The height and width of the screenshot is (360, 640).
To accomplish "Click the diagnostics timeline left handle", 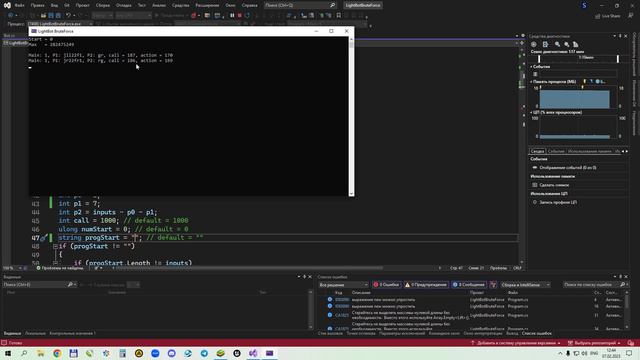I will [x=539, y=58].
